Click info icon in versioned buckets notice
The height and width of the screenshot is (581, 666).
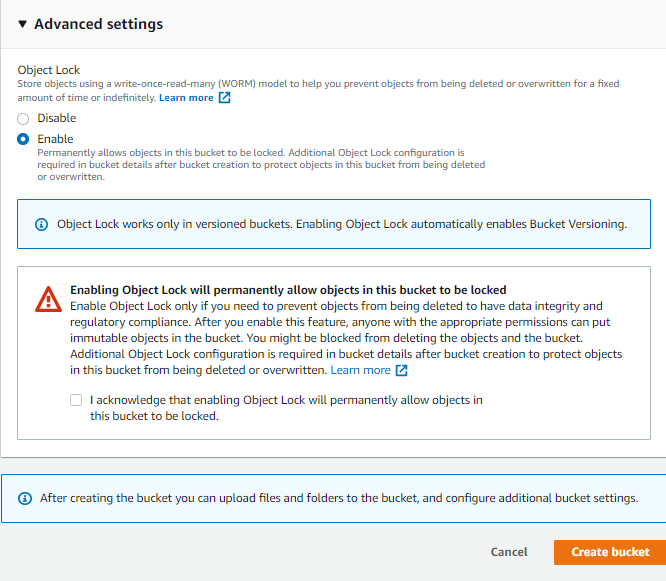pos(41,224)
